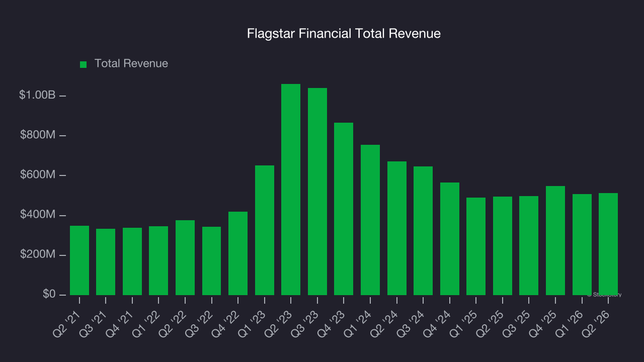Click the revenue bar for Q2 '22
This screenshot has height=362, width=644.
click(x=185, y=257)
